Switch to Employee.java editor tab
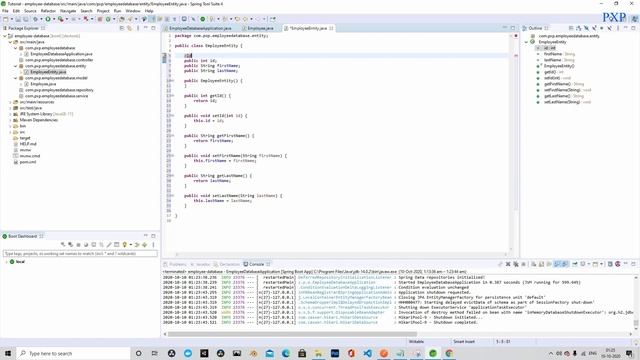Viewport: 640px width, 360px height. [260, 28]
